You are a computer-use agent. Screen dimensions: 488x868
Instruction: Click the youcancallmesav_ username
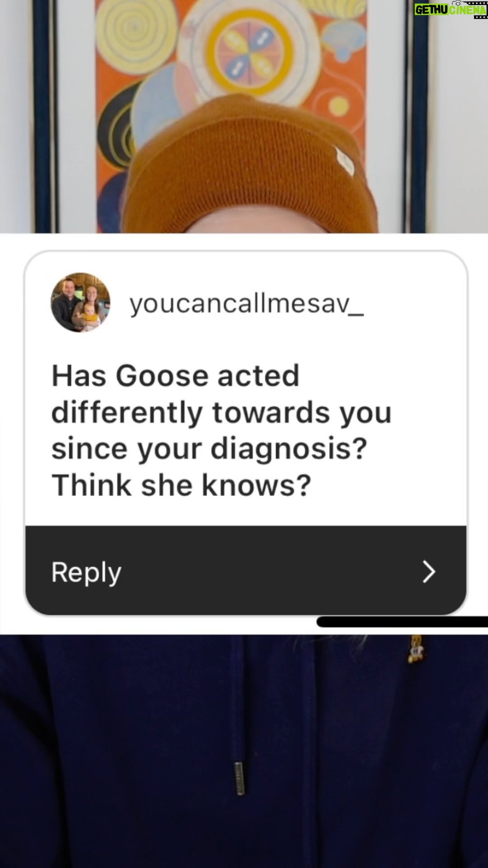pos(247,304)
